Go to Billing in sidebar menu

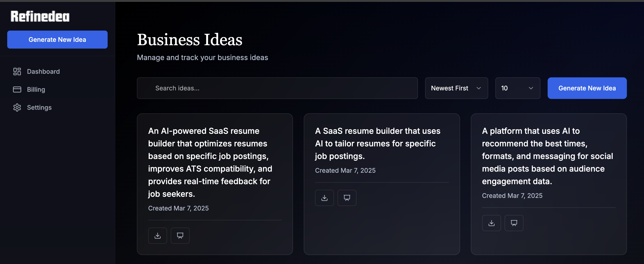(36, 89)
